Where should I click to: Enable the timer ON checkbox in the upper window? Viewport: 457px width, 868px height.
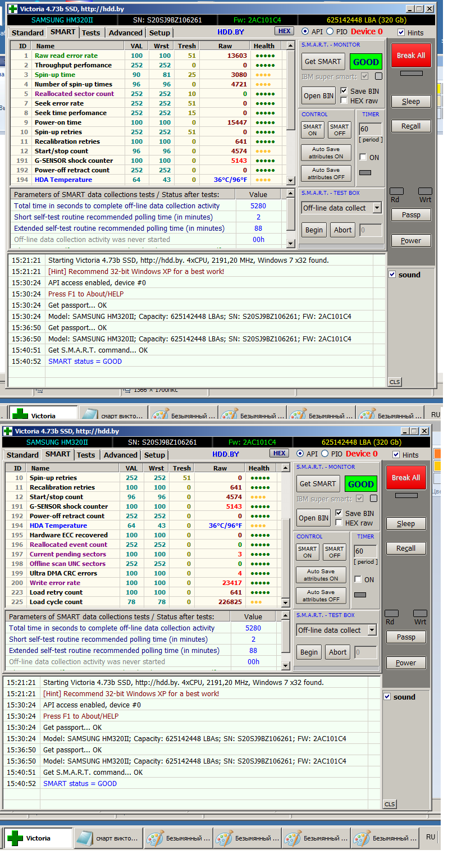[x=363, y=157]
